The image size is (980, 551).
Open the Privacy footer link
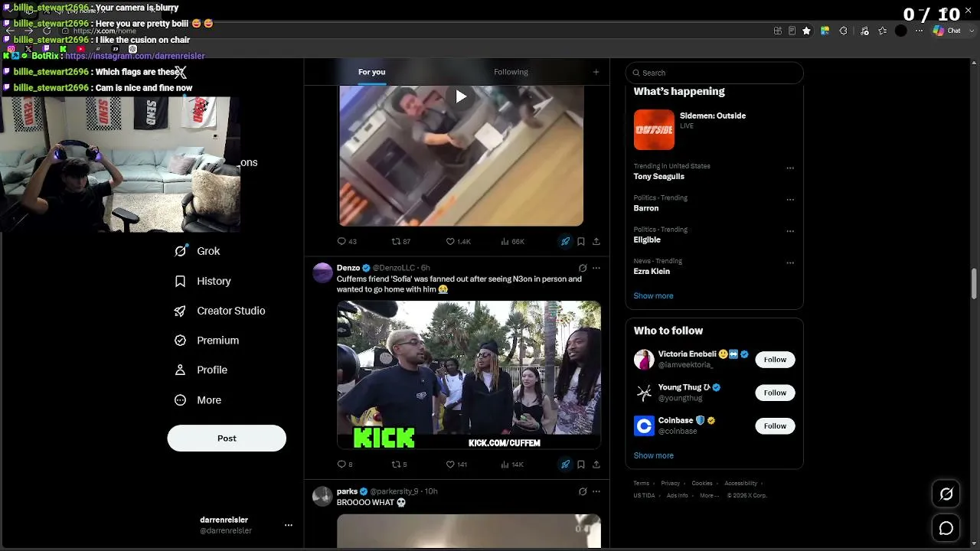tap(670, 483)
